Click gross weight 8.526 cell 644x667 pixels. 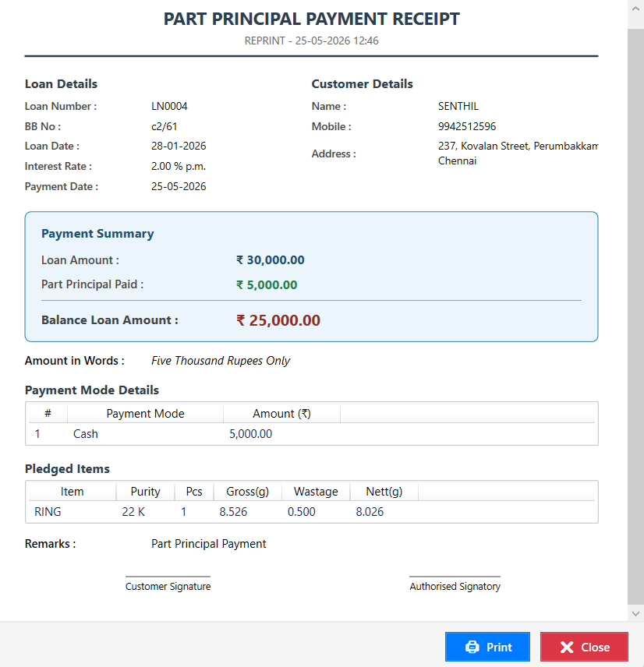(233, 512)
